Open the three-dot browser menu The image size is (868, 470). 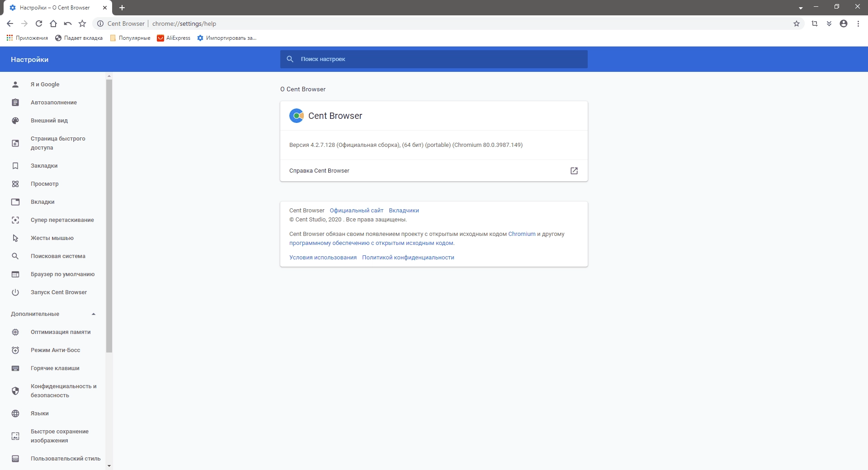858,23
